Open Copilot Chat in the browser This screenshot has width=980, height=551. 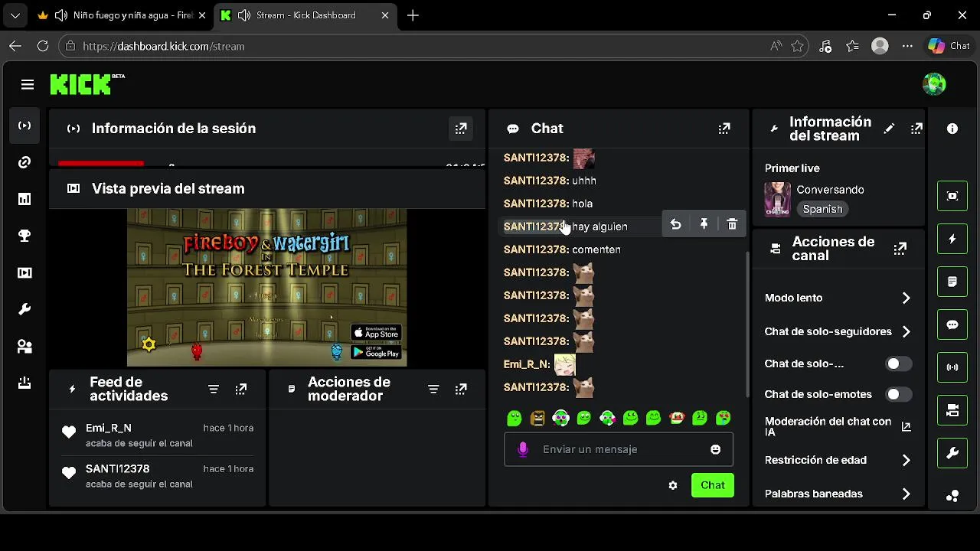(x=949, y=46)
